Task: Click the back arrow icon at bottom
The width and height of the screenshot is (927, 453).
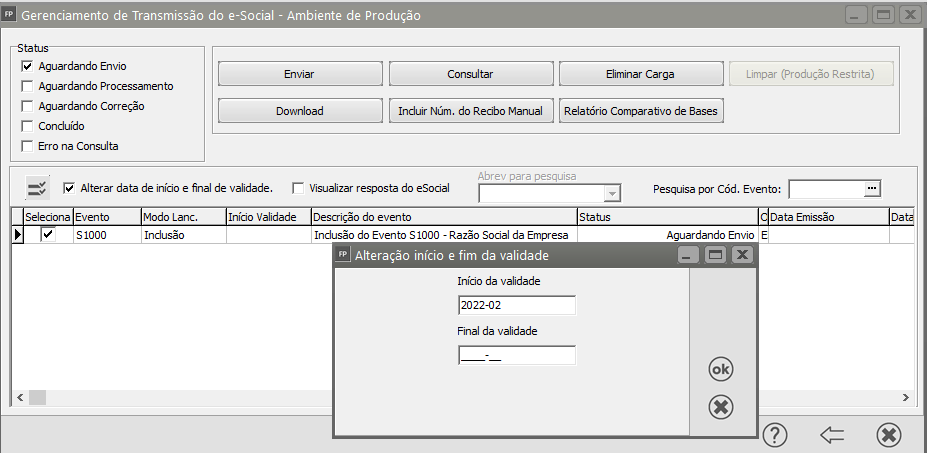Action: coord(832,435)
